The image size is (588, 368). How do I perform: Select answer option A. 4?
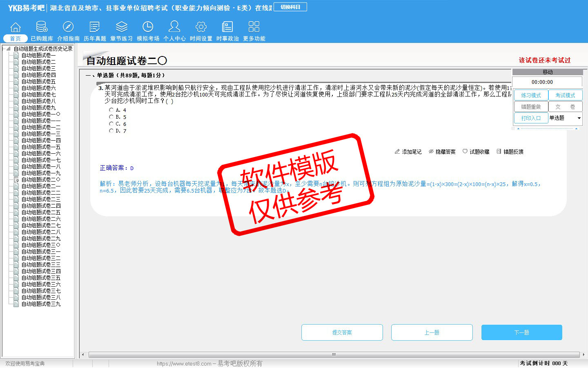click(111, 110)
